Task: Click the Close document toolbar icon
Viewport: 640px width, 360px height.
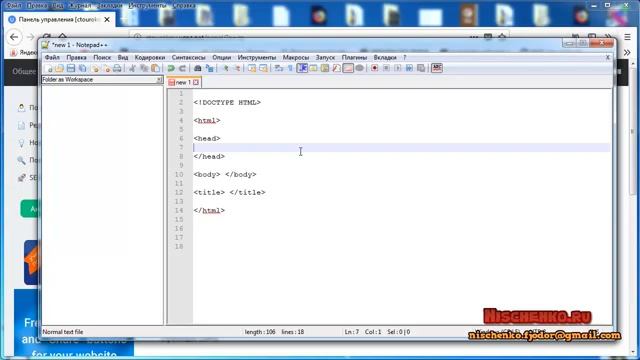Action: [95, 68]
